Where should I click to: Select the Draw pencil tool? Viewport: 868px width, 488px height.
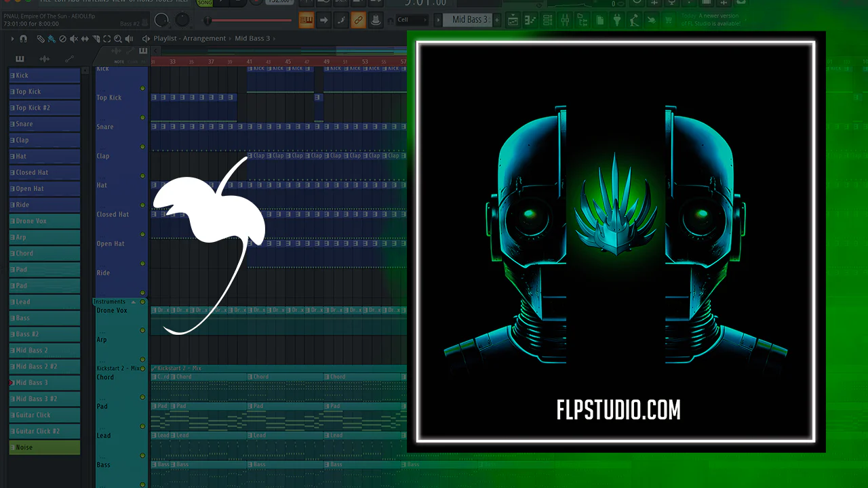40,39
